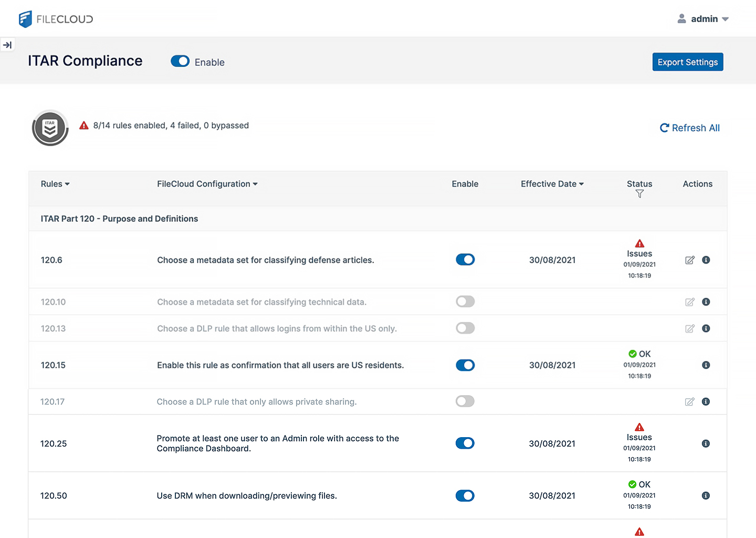Sort by Effective Date column header
Viewport: 756px width, 538px height.
(552, 184)
